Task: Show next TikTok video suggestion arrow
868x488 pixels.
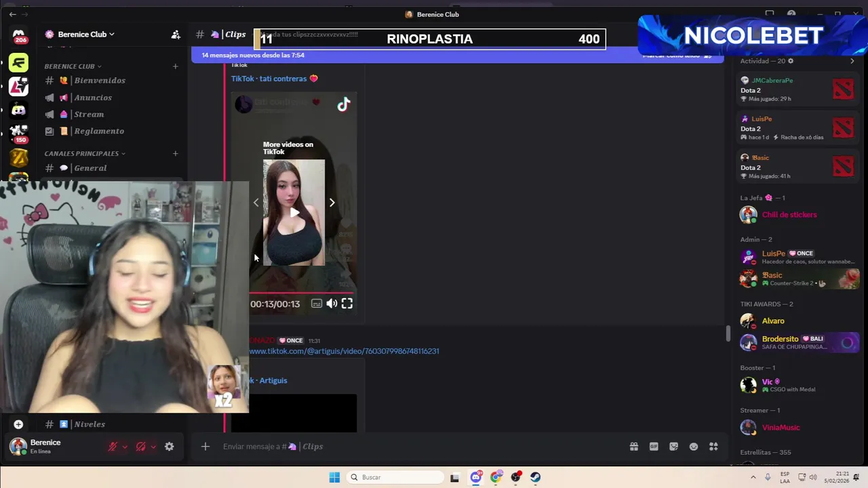Action: 332,203
